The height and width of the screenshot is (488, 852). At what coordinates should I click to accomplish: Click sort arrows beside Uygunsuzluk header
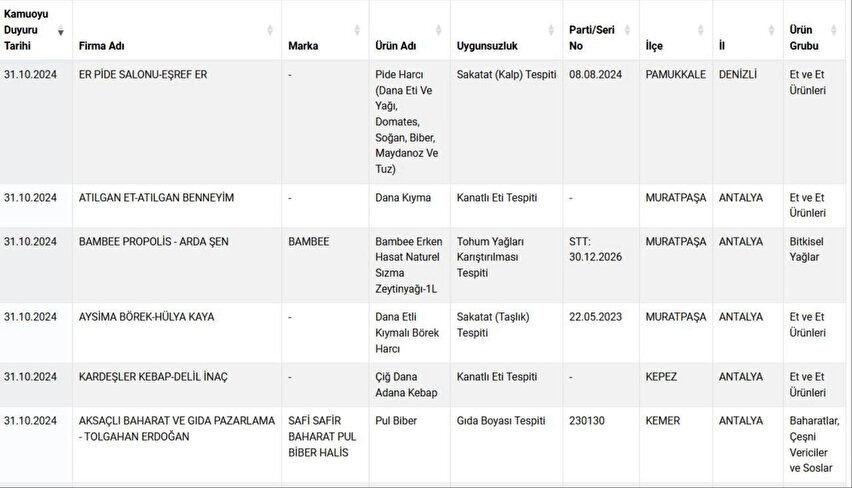(551, 30)
